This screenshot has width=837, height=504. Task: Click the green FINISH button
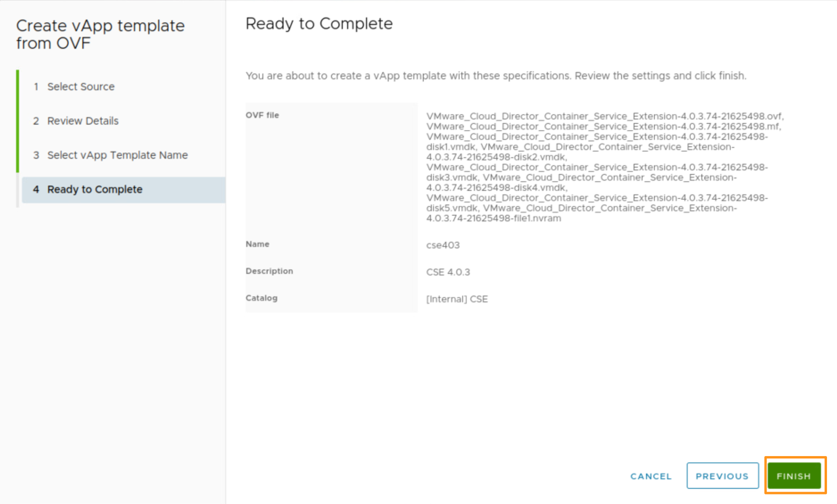coord(794,476)
